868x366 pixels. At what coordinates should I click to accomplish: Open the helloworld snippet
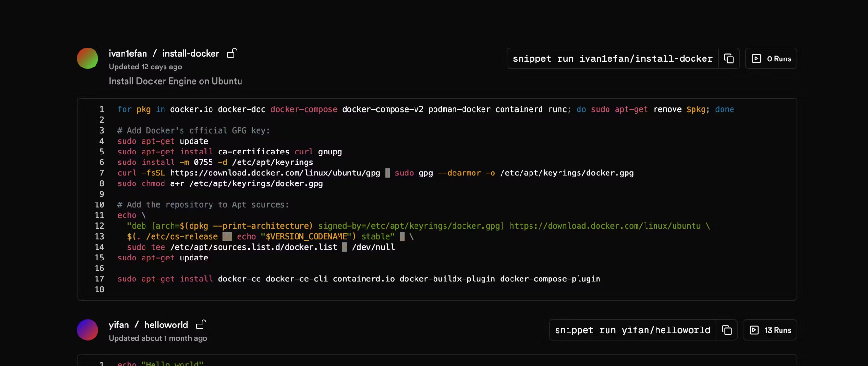[166, 325]
